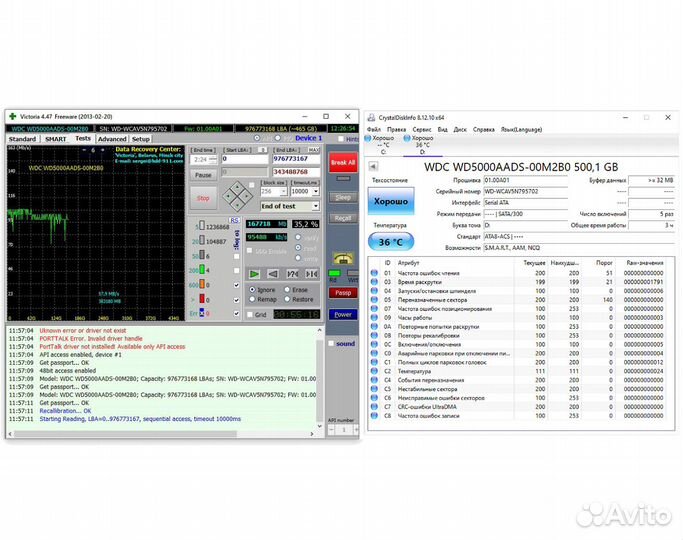The image size is (683, 540).
Task: Click the green Victoria cross logo icon
Action: tap(12, 116)
